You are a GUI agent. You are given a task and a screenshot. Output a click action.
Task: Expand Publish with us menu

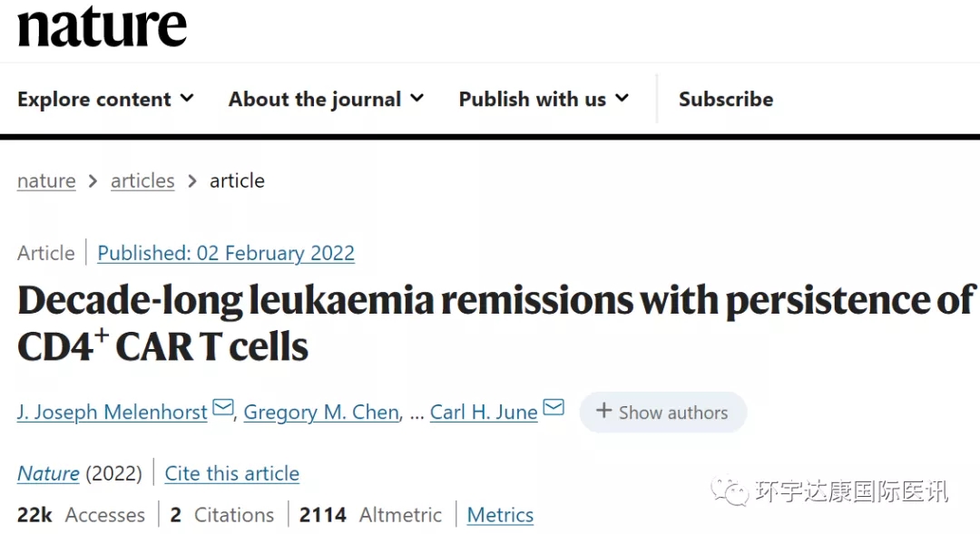[x=544, y=99]
